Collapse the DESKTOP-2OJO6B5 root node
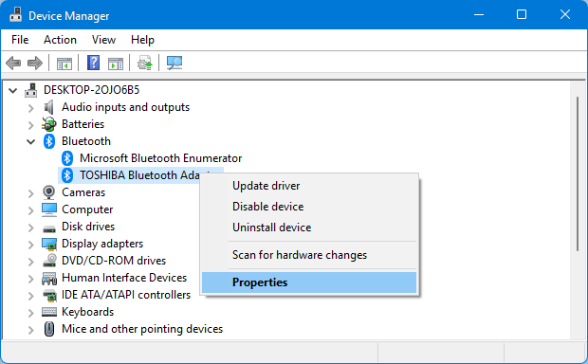 (13, 90)
